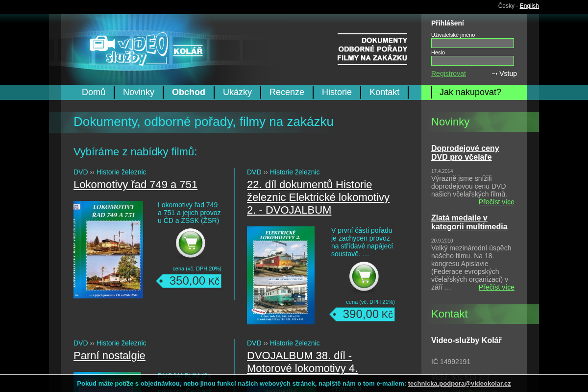
Task: Open Lokomotivy řad 749 a 751 title link
Action: pyautogui.click(x=135, y=185)
